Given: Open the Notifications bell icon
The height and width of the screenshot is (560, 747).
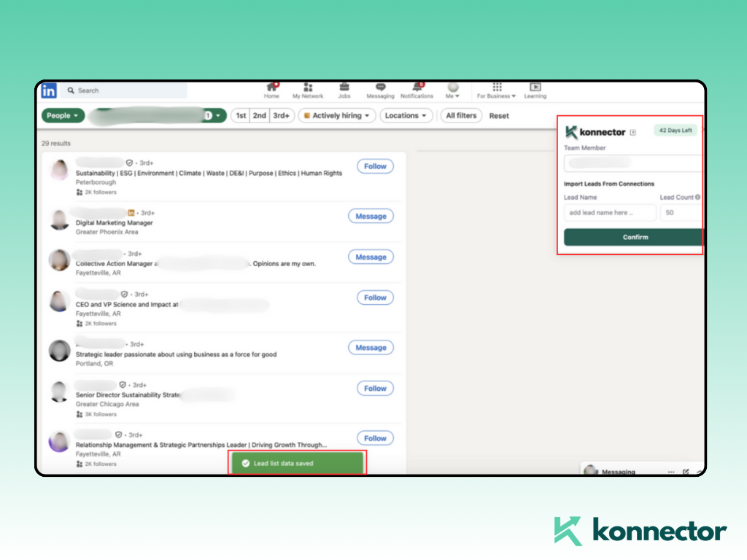Looking at the screenshot, I should pos(417,90).
